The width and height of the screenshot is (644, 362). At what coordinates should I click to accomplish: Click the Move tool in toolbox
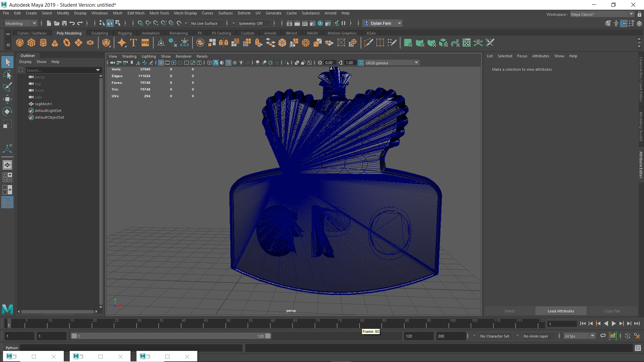tap(7, 99)
